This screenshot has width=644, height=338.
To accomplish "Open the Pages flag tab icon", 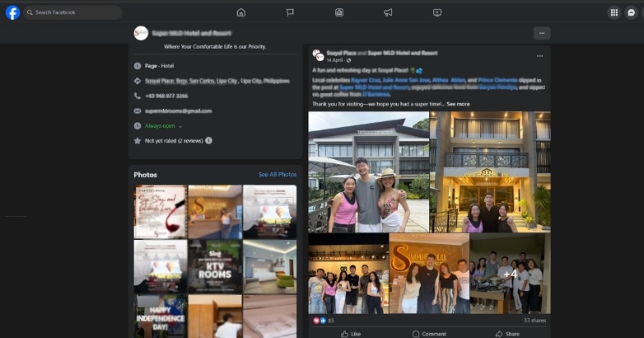I will point(290,12).
